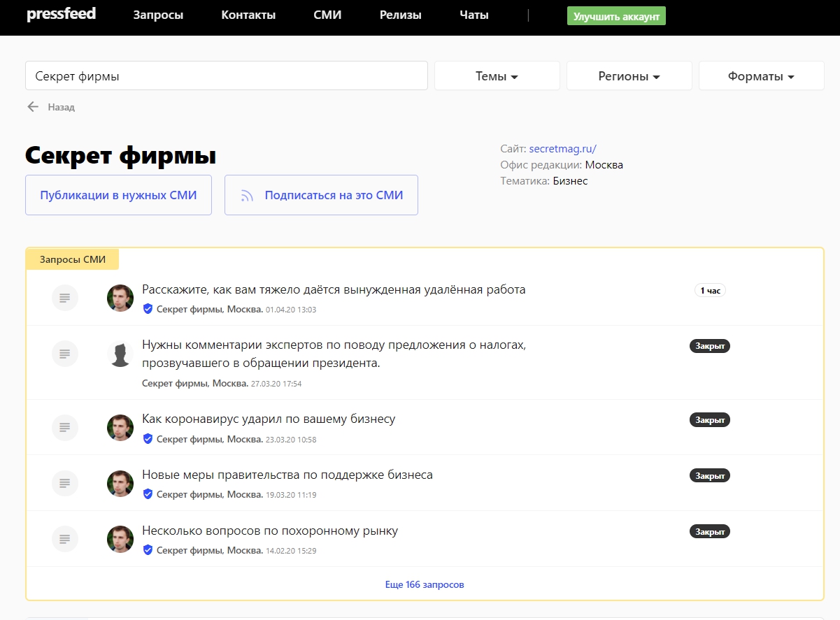Go to the Релизы section
Image resolution: width=840 pixels, height=620 pixels.
point(401,15)
